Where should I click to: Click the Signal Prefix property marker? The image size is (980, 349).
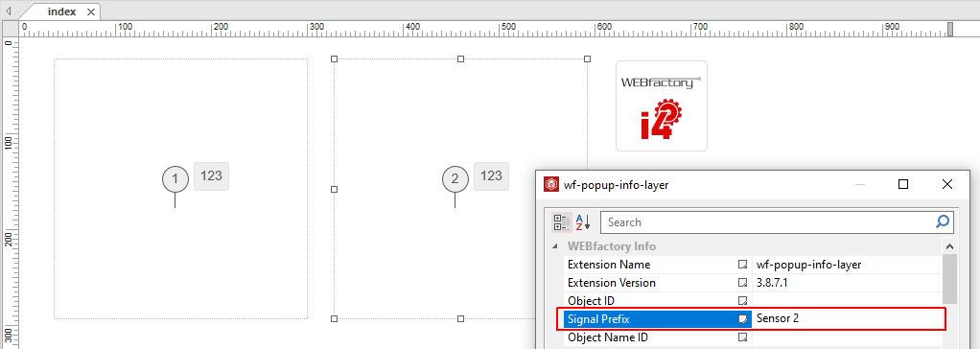(742, 319)
